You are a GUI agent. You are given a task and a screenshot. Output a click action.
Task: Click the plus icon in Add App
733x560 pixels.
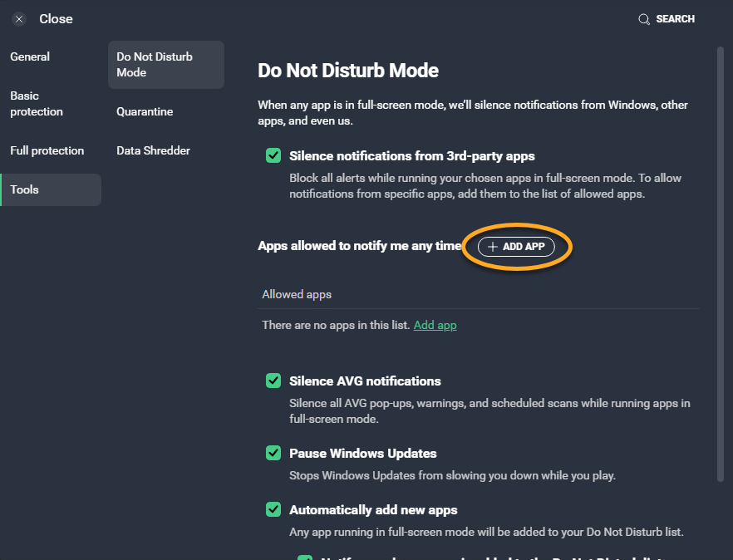tap(493, 247)
